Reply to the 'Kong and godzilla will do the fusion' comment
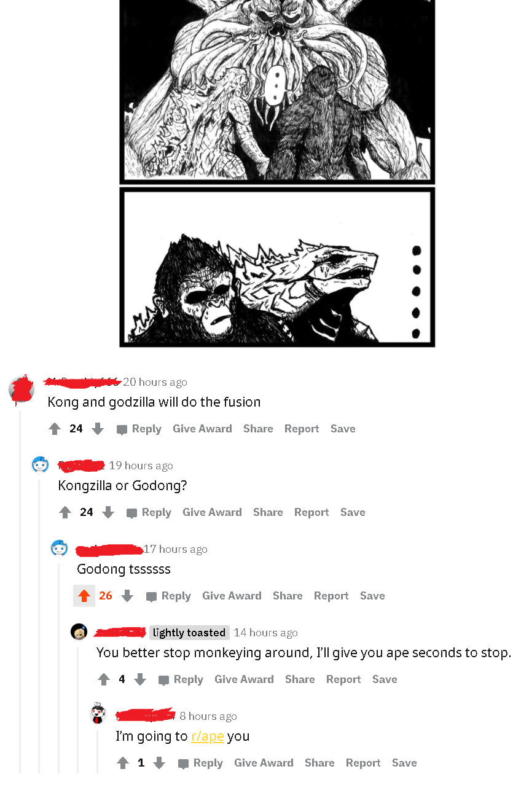This screenshot has width=521, height=812. click(x=139, y=429)
